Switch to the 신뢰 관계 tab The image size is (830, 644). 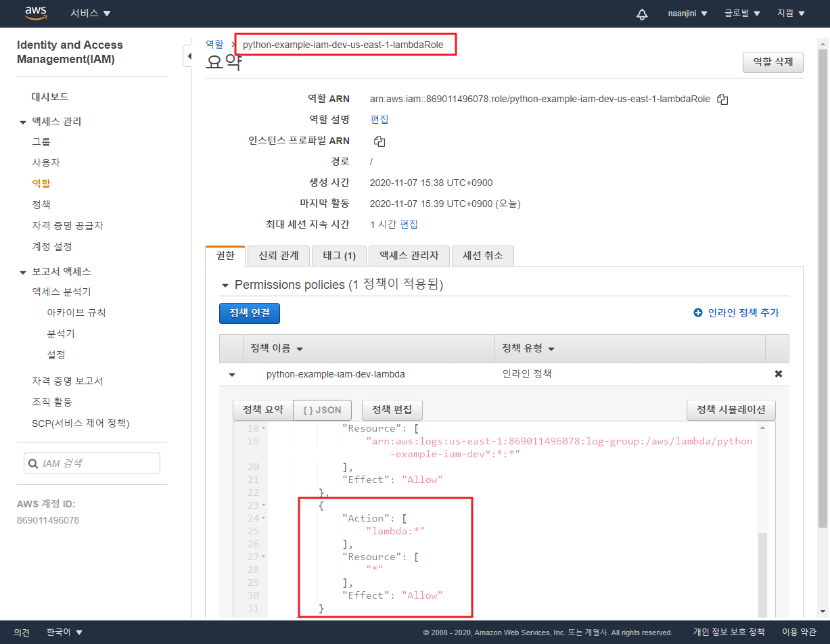pos(279,256)
